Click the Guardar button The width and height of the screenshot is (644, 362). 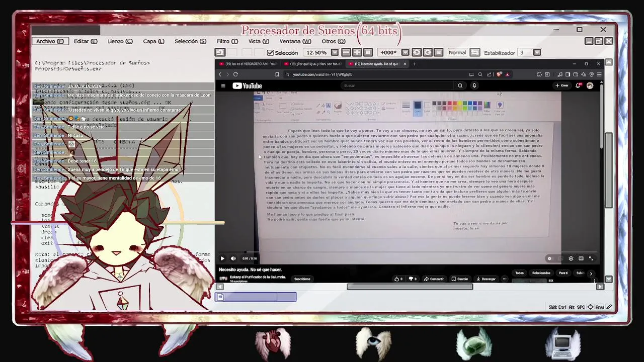[459, 279]
